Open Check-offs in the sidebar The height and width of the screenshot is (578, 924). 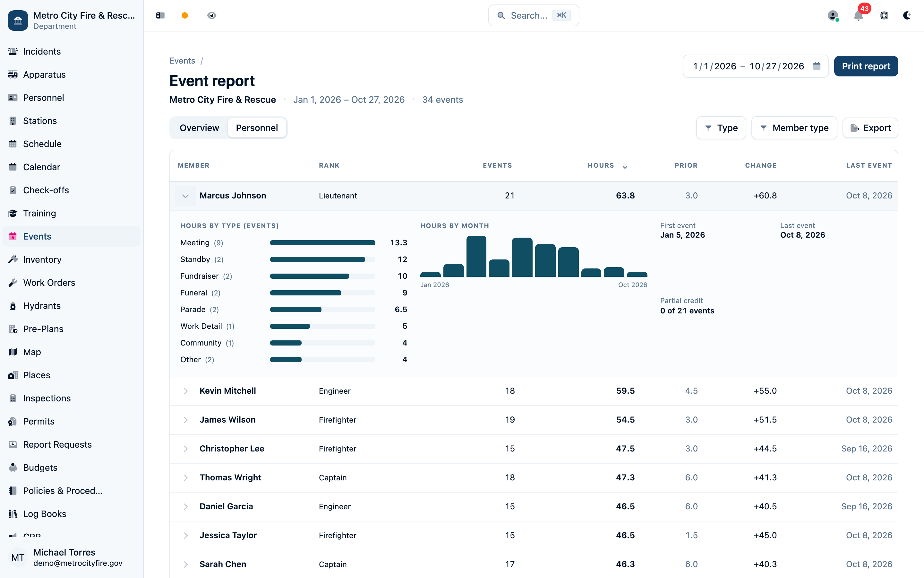(x=72, y=190)
